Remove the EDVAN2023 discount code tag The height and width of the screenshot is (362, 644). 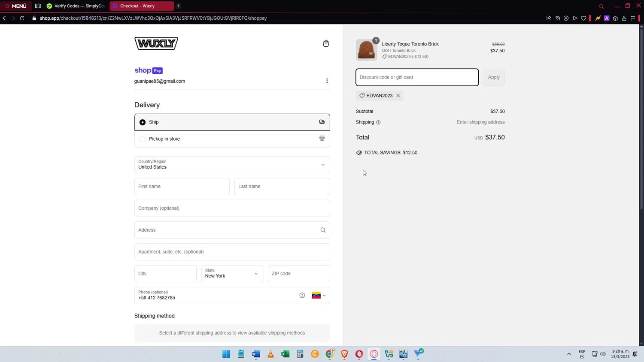pyautogui.click(x=398, y=96)
